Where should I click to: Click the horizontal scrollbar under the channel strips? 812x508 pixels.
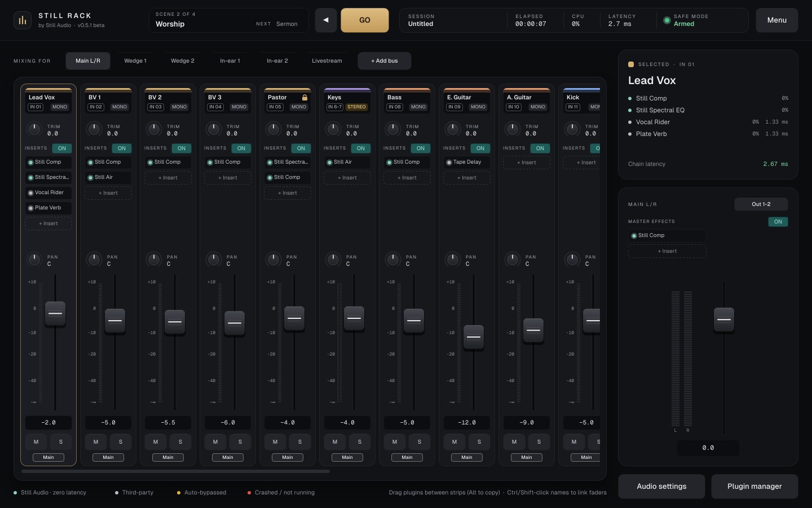[175, 471]
